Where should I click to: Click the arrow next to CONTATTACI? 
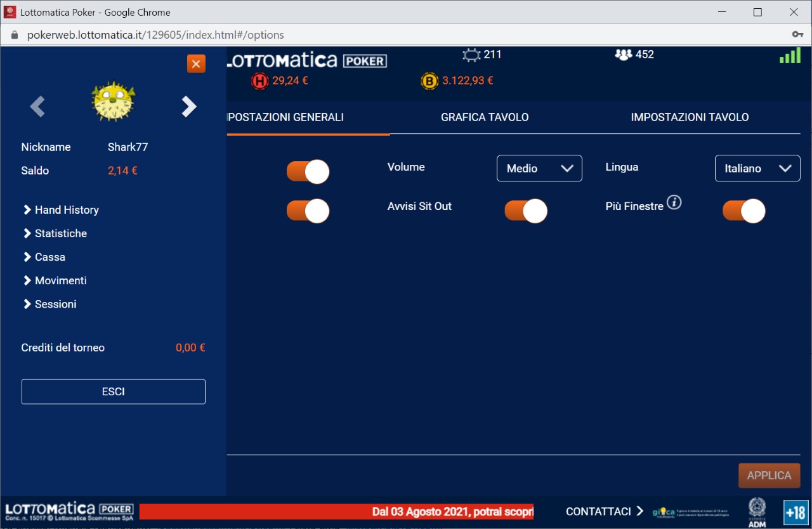pos(639,511)
